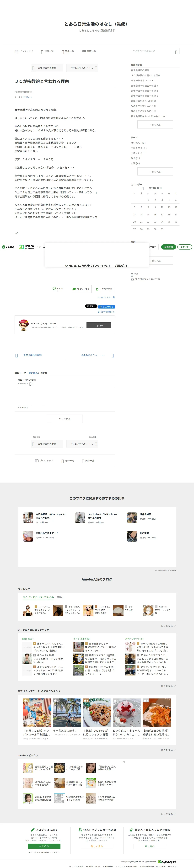194x868 pixels.
Task: Click the Facebook シェアする button
Action: click(106, 307)
